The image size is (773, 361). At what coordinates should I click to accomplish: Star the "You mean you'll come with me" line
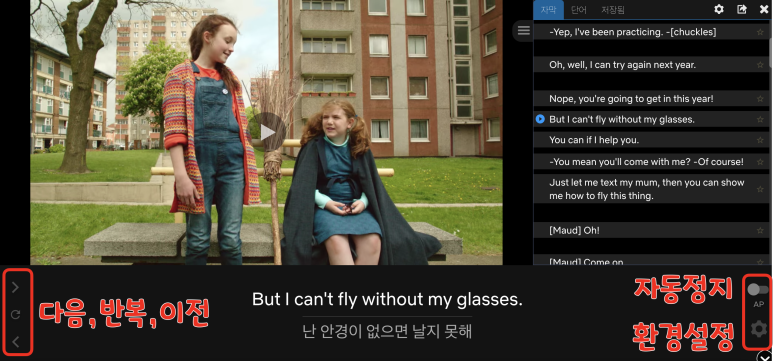tap(760, 162)
